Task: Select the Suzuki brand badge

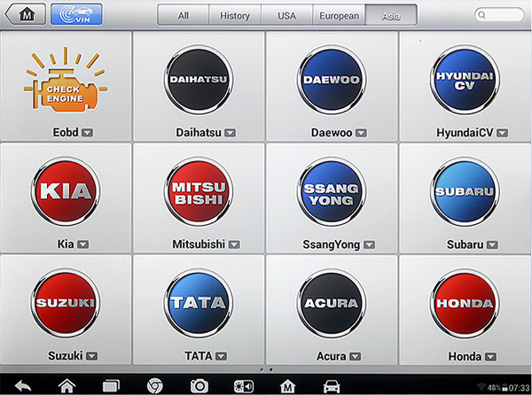Action: [66, 303]
